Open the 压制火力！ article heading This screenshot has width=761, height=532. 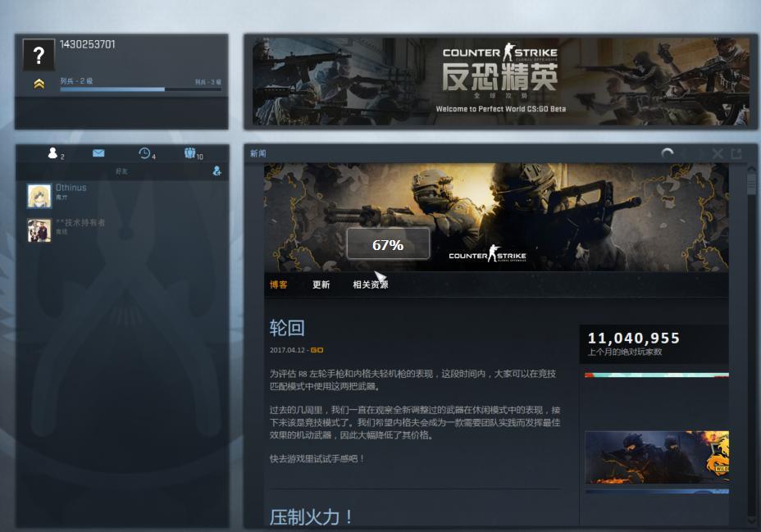(312, 516)
